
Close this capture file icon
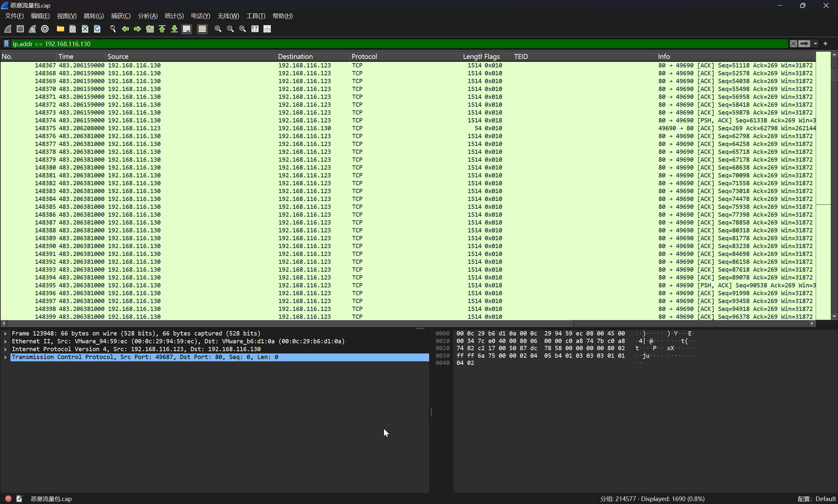click(85, 29)
